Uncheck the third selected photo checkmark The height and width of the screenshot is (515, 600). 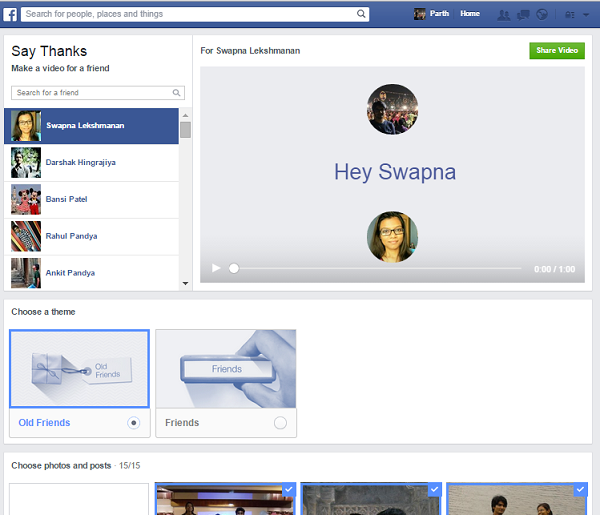click(580, 489)
